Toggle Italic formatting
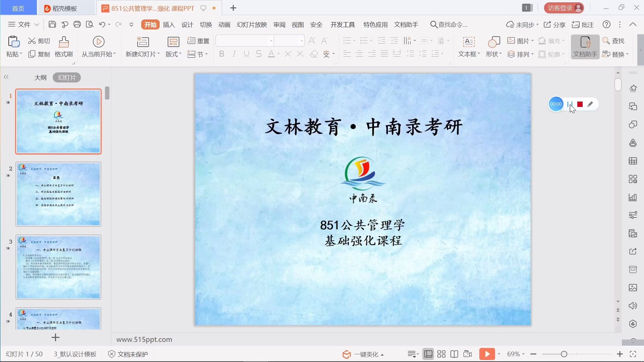Viewport: 644px width, 362px height. [234, 54]
